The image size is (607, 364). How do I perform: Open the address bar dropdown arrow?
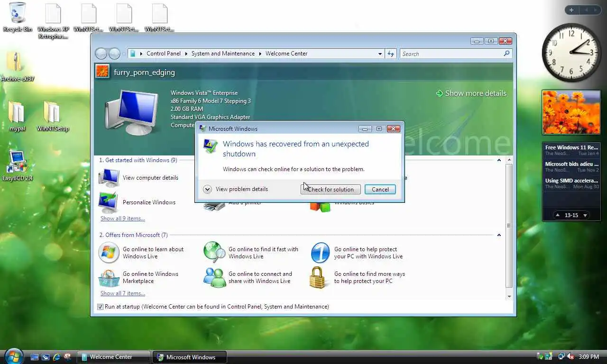[x=380, y=54]
